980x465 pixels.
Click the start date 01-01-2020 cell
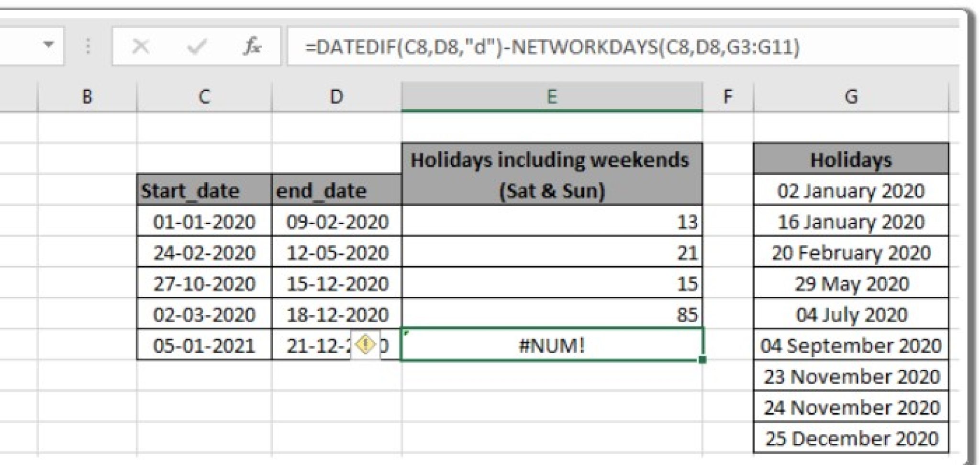204,222
